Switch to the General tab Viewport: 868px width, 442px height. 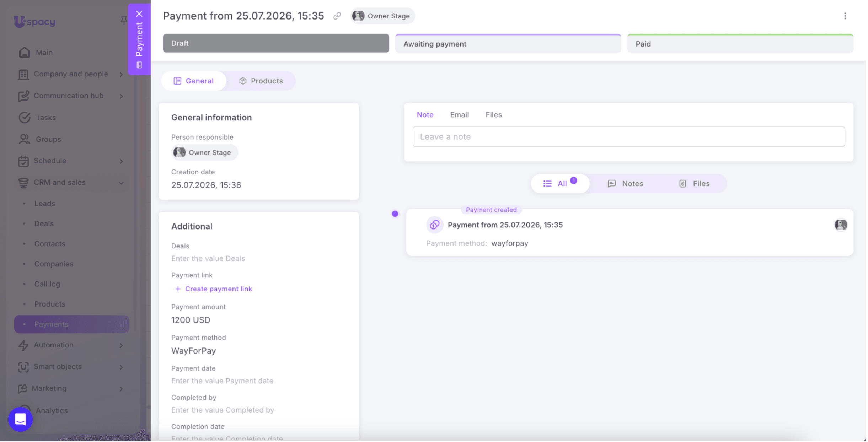click(194, 81)
